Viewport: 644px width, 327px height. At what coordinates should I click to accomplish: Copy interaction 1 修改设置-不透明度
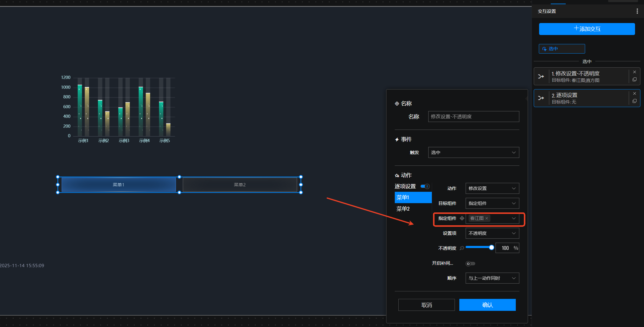click(634, 80)
